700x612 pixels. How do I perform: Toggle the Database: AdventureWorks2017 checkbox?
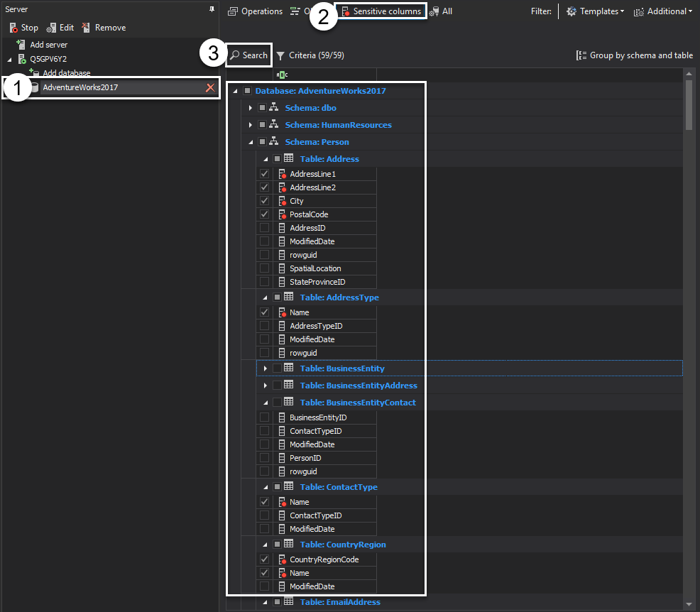tap(247, 91)
